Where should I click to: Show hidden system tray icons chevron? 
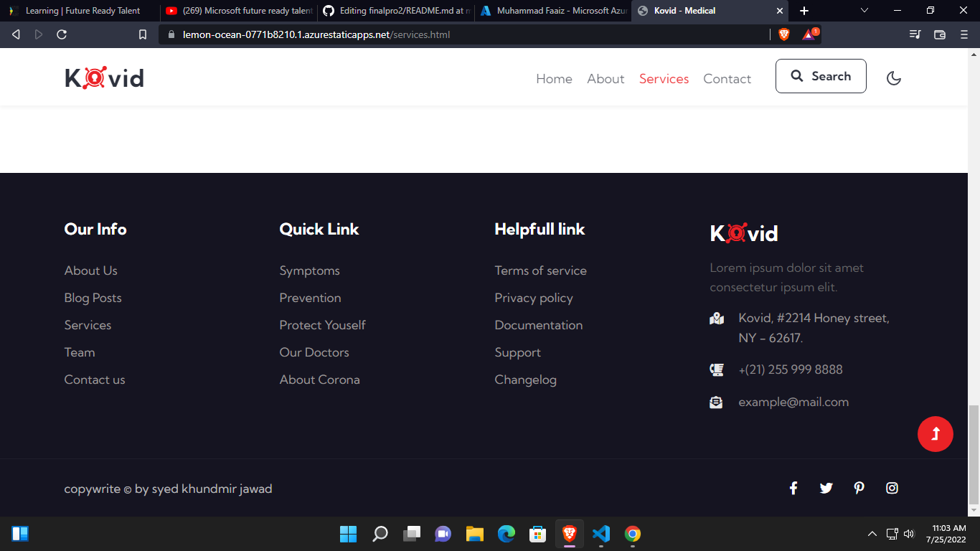point(872,534)
